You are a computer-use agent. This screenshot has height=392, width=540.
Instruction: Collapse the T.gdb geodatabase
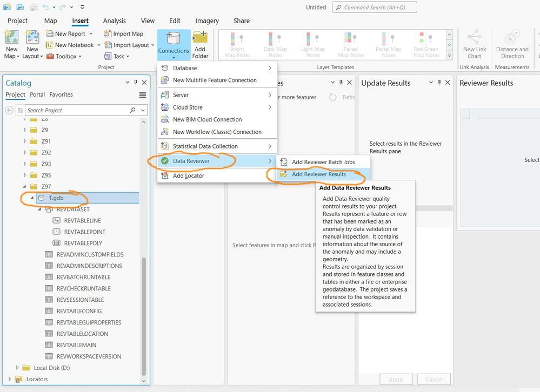click(32, 198)
